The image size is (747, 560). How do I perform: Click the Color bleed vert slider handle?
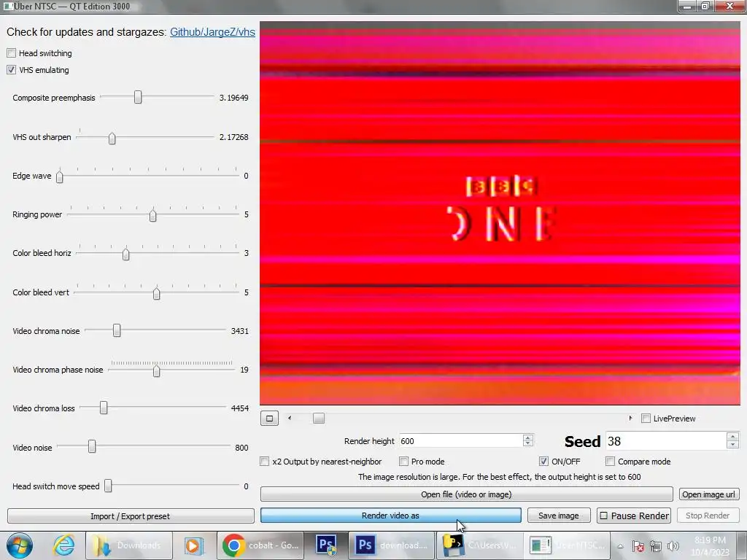click(156, 293)
